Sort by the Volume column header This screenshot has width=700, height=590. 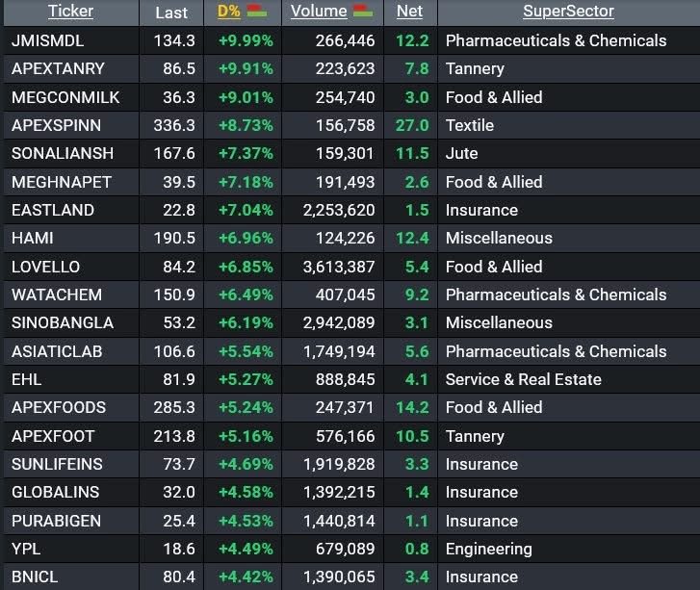click(x=319, y=12)
